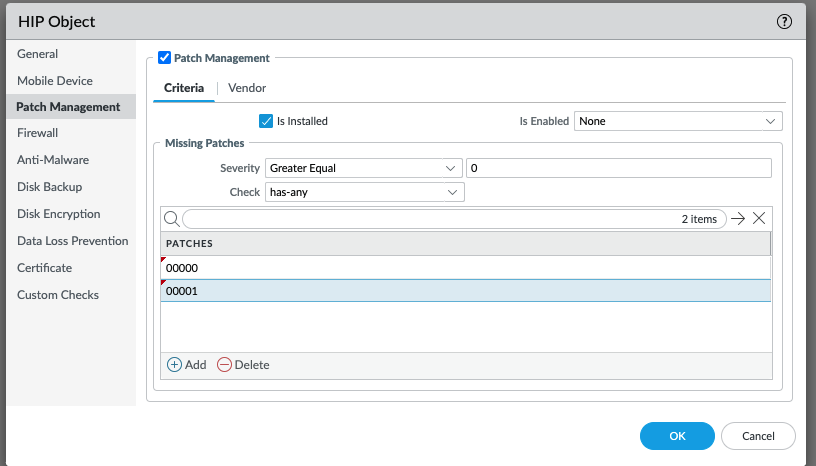Click the severity value field showing 0
Image resolution: width=816 pixels, height=466 pixels.
tap(619, 168)
